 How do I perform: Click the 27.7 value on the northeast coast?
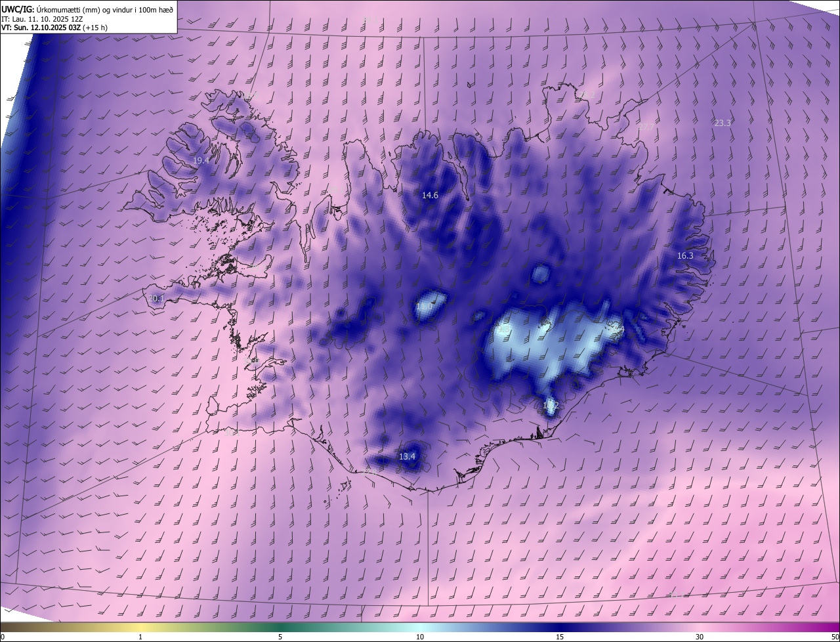tap(646, 127)
